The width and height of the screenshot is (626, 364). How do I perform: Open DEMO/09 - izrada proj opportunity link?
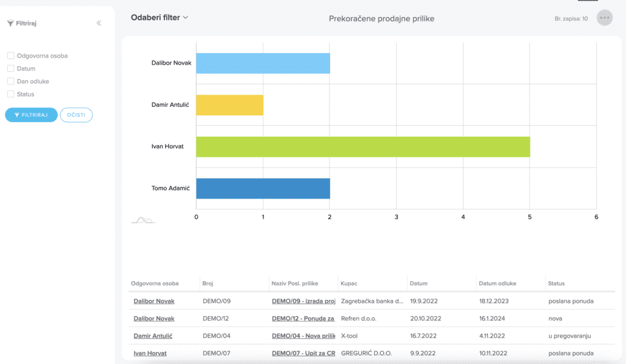(x=303, y=301)
